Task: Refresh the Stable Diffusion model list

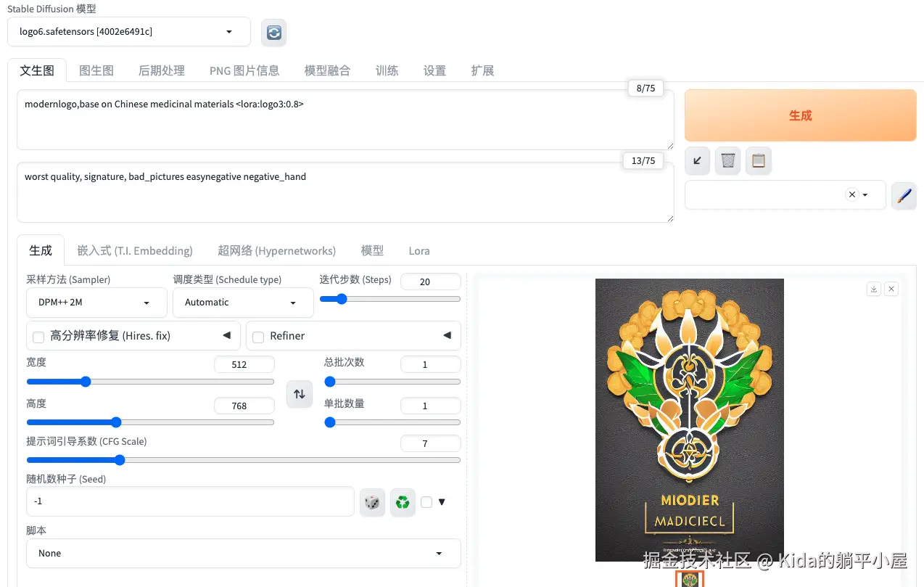Action: pyautogui.click(x=273, y=33)
